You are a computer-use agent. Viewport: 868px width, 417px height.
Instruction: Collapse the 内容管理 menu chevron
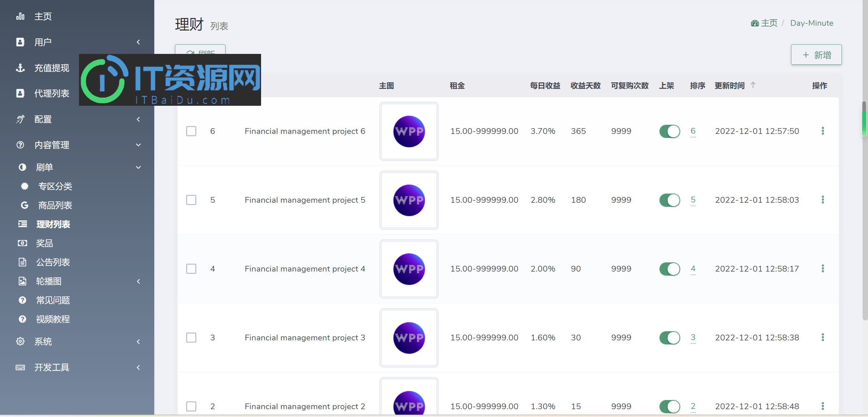(138, 145)
